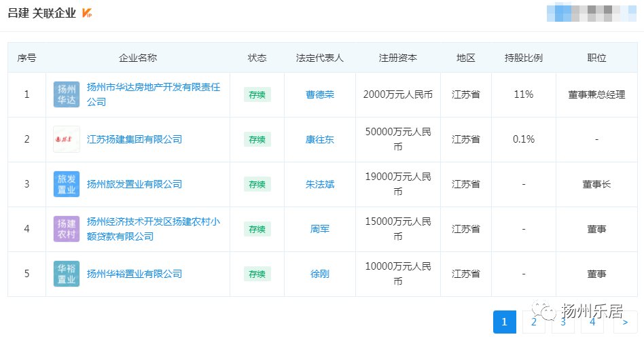The height and width of the screenshot is (339, 644).
Task: Click 存续 status tag for 扬州华裕置业
Action: click(257, 274)
